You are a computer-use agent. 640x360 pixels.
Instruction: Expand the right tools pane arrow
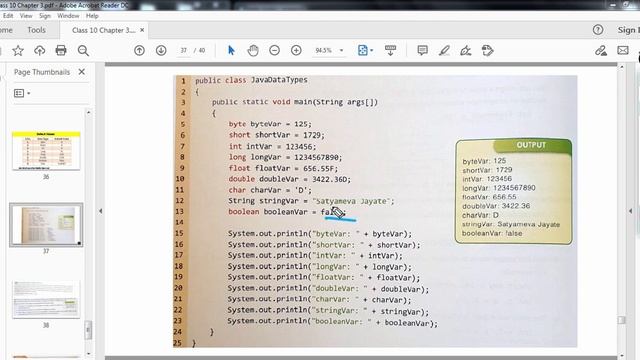point(631,211)
